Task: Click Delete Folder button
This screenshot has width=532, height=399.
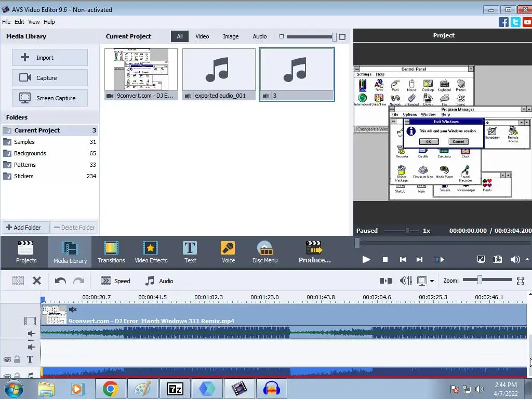Action: point(74,228)
